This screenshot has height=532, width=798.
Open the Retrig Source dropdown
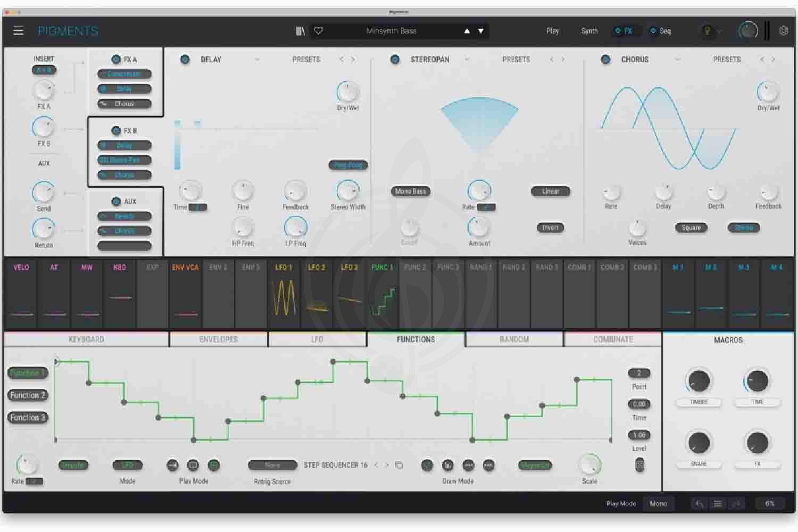(272, 465)
